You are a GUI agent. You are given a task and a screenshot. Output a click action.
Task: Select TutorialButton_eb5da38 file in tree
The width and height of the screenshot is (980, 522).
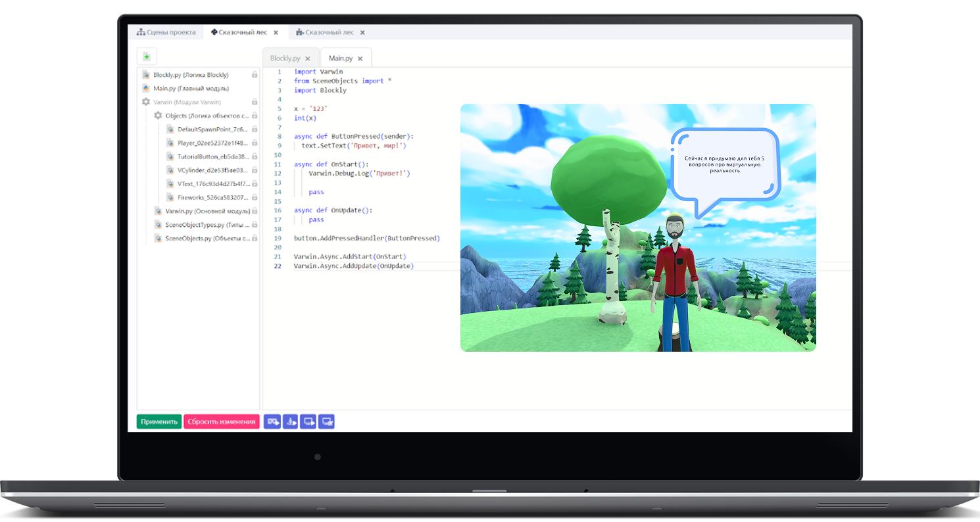[212, 156]
